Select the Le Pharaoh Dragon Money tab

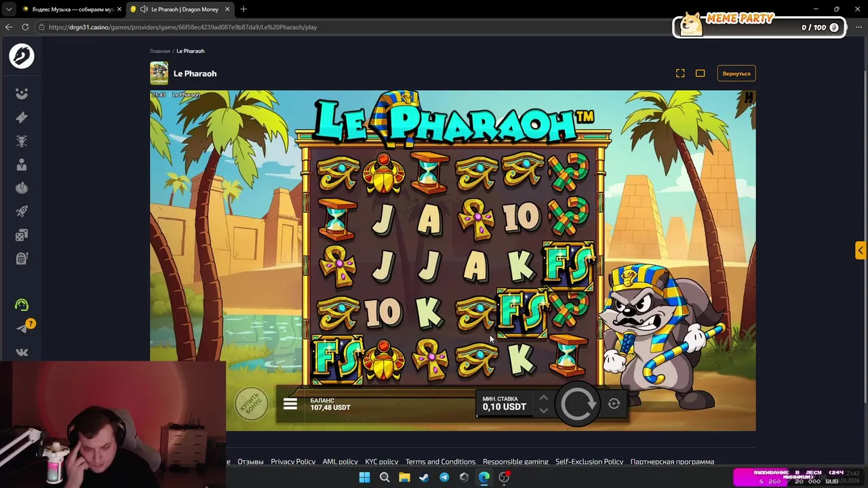tap(180, 9)
